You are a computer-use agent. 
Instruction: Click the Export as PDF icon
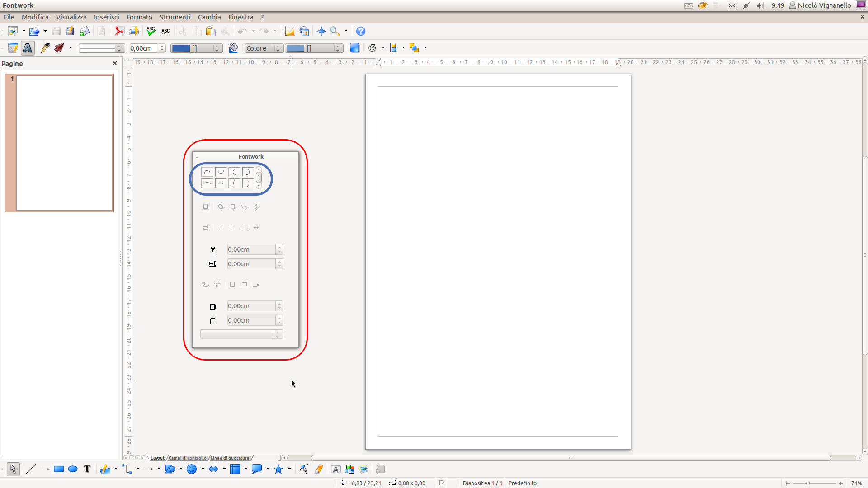tap(119, 32)
